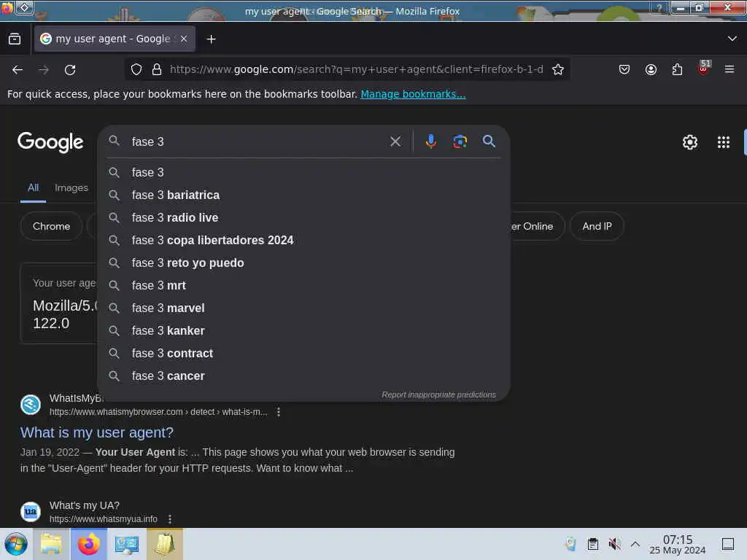The image size is (747, 560).
Task: Select suggestion 'fase 3 radio live'
Action: click(x=303, y=217)
